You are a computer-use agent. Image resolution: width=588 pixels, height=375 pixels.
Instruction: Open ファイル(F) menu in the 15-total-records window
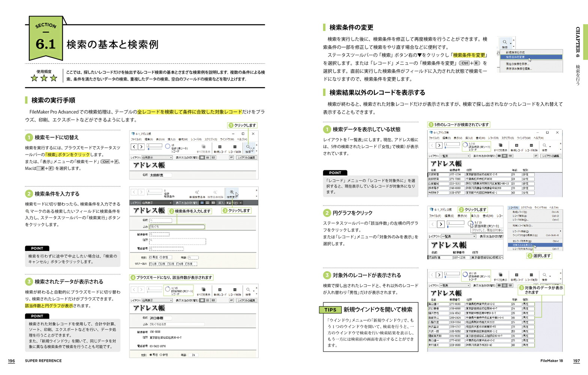click(136, 139)
